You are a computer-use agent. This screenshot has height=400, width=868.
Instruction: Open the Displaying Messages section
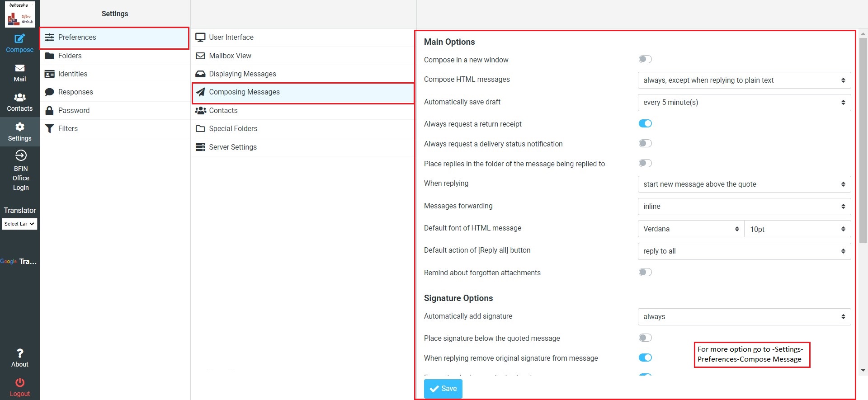[x=242, y=74]
